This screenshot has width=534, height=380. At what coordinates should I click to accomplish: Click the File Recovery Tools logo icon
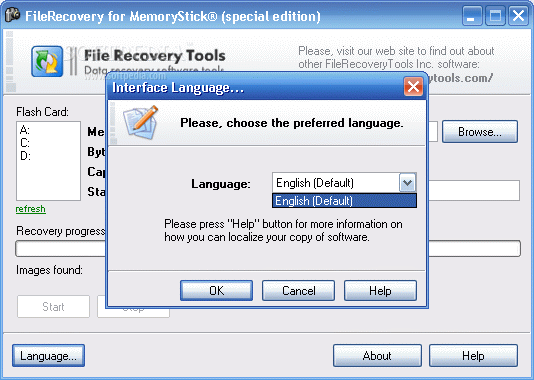pos(47,62)
